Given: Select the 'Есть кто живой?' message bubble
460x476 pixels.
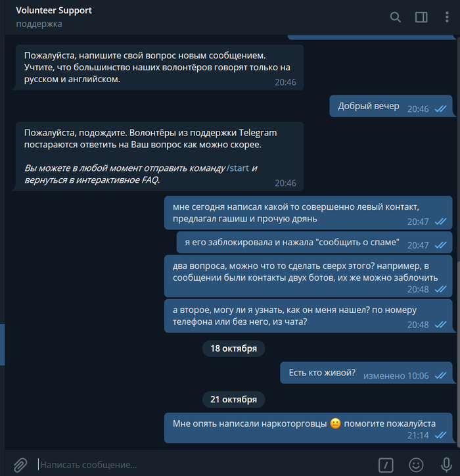Looking at the screenshot, I should pos(366,373).
